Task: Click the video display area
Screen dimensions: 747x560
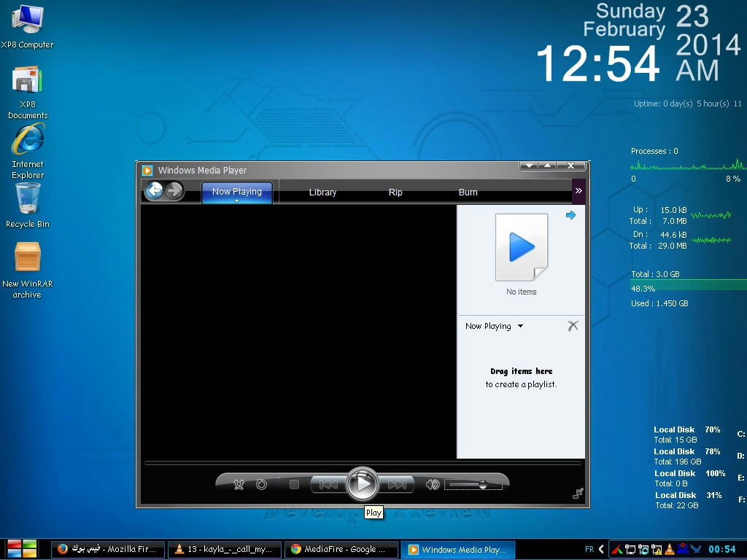Action: [x=298, y=332]
